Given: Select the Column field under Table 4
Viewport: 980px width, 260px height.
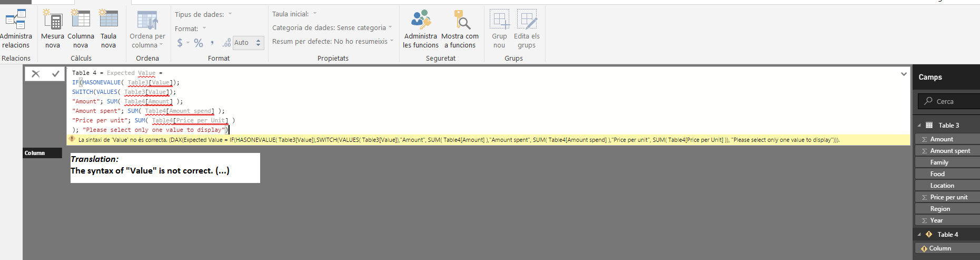Looking at the screenshot, I should [947, 248].
